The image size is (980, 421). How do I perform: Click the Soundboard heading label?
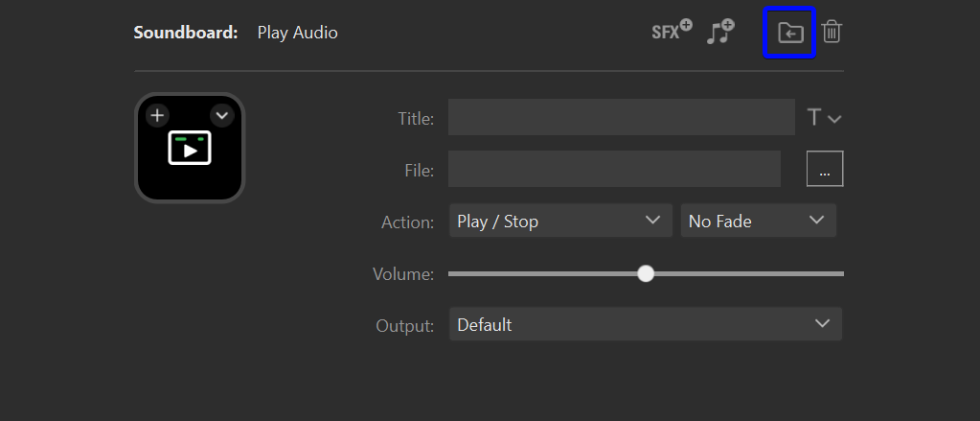pos(186,33)
